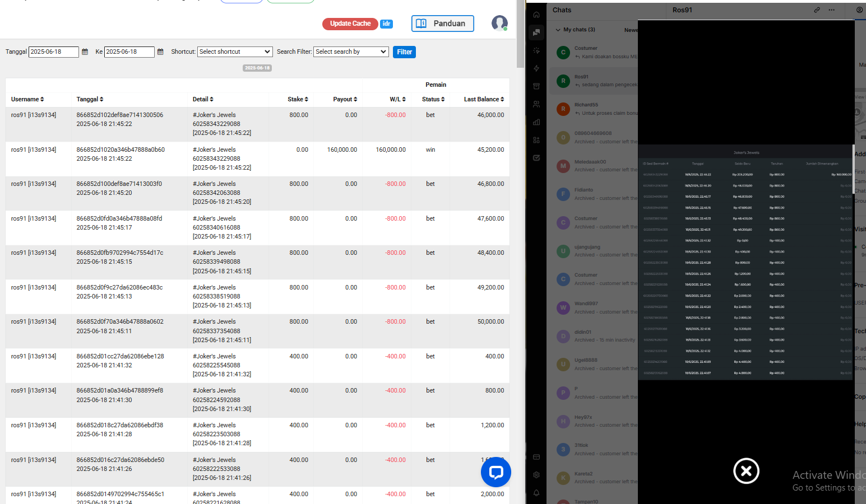Open archived chat 31tiok
The width and height of the screenshot is (866, 504).
point(594,449)
